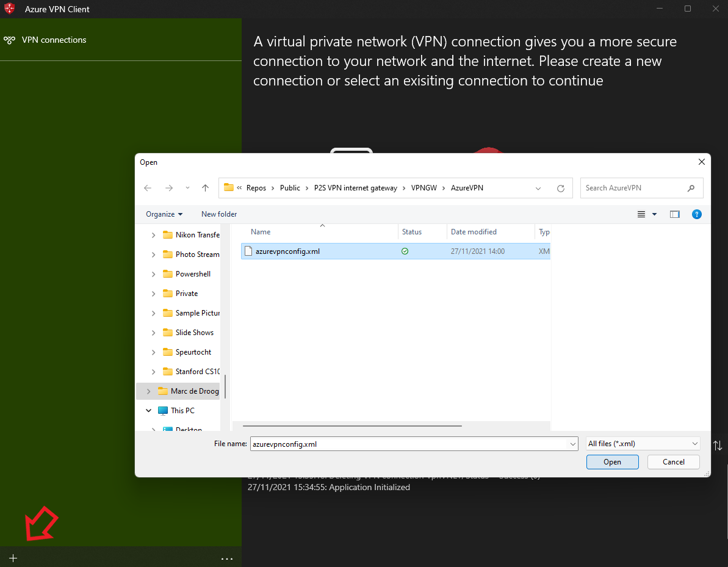Expand the Nikon Transfer folder

(153, 236)
